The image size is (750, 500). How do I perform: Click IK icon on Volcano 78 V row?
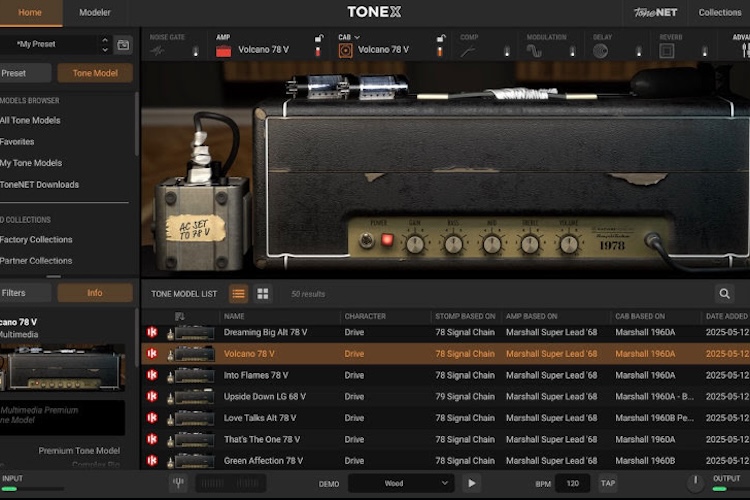[152, 354]
